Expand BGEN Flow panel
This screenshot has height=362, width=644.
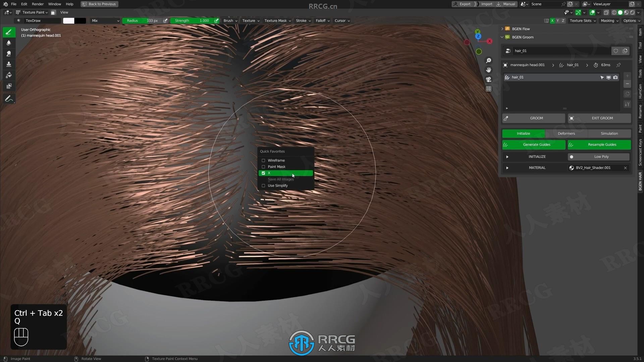pos(502,29)
